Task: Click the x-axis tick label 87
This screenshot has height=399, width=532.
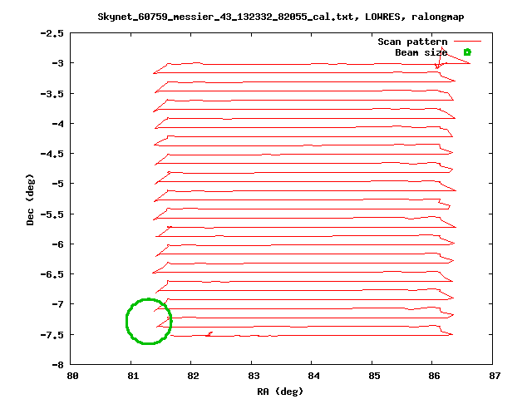Action: point(495,376)
